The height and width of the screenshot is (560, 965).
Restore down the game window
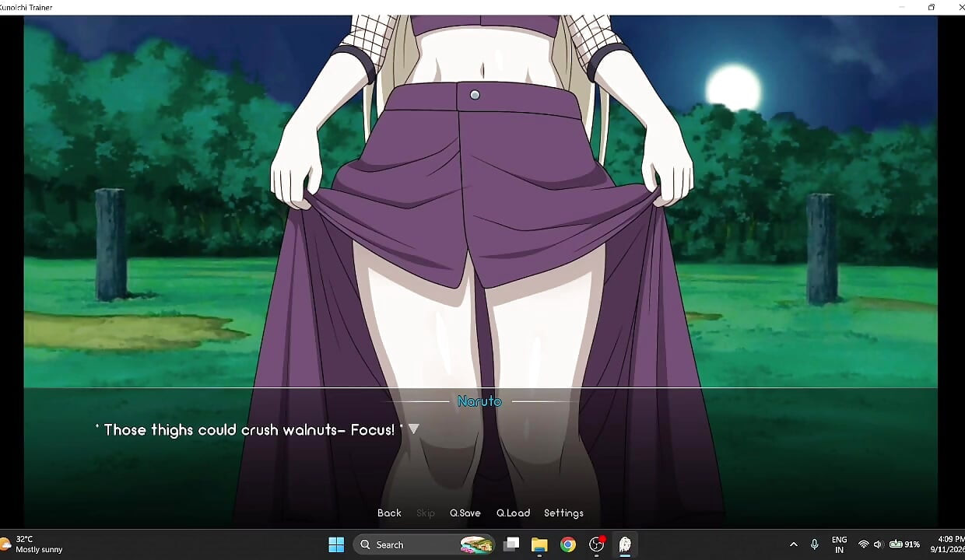tap(932, 7)
